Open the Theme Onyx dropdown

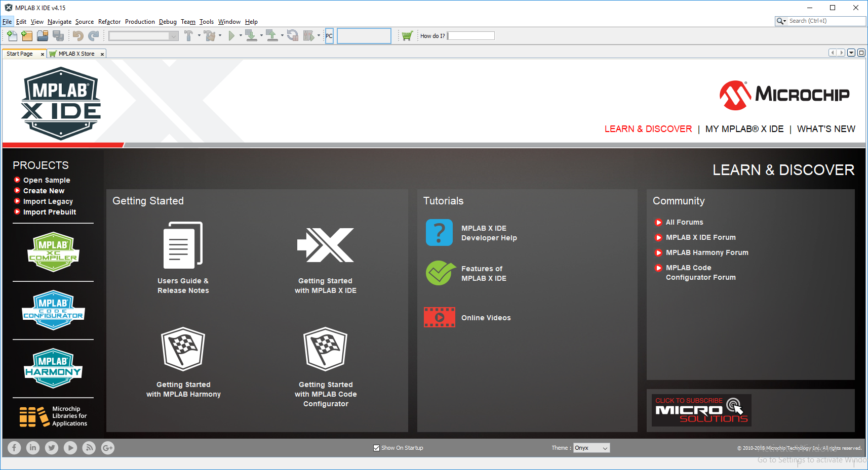pyautogui.click(x=591, y=448)
